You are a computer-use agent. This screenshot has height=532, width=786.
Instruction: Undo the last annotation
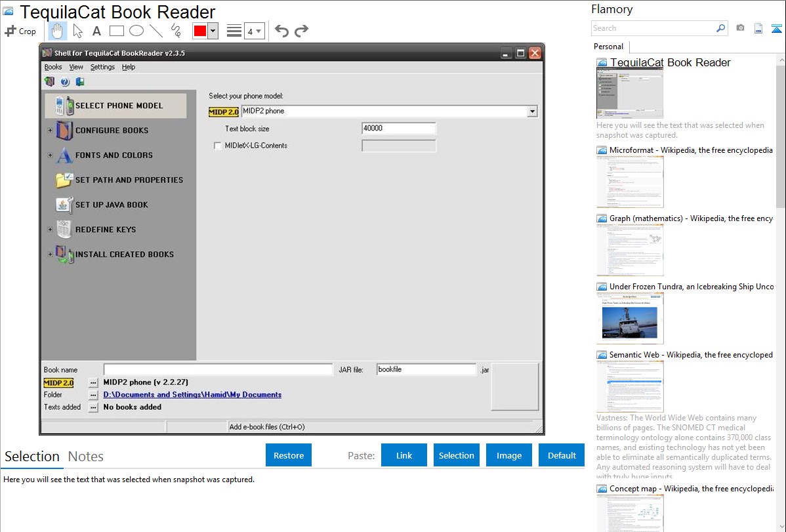(281, 31)
